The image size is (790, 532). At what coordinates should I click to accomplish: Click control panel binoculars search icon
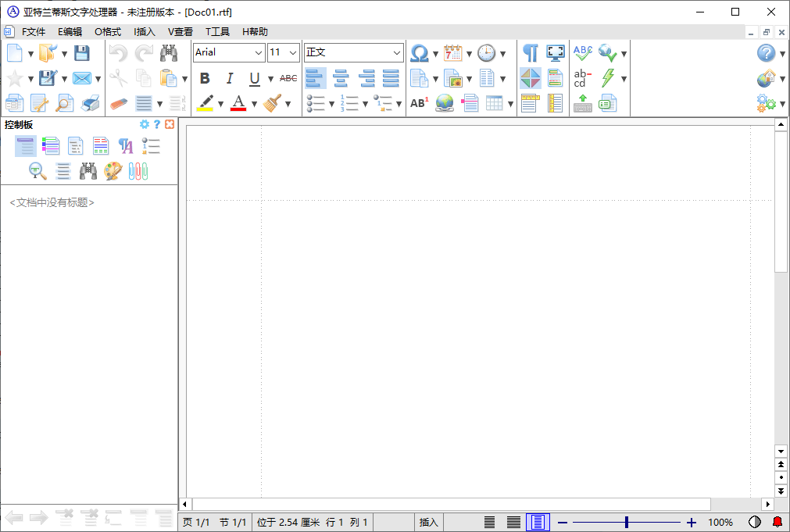pos(88,171)
